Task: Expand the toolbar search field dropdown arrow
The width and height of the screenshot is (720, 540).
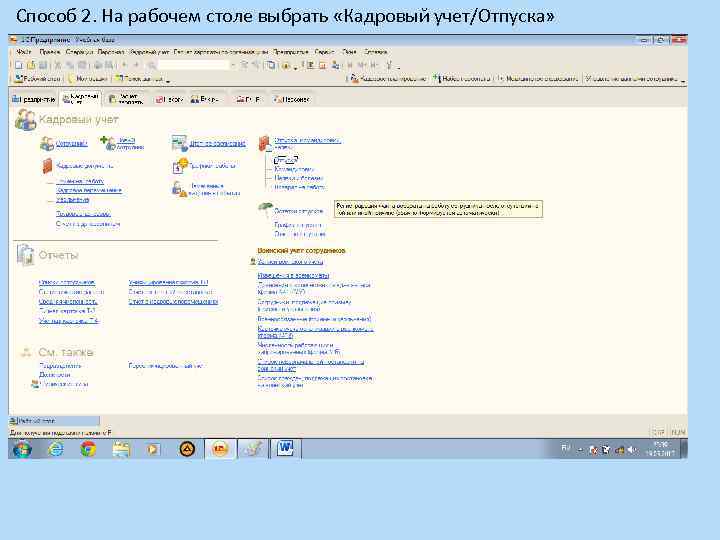Action: pos(233,65)
